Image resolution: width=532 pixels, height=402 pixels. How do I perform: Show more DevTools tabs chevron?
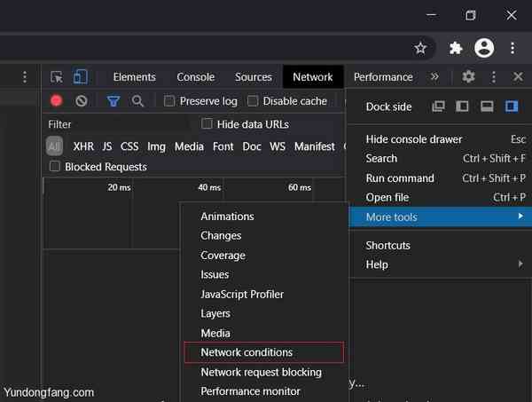pyautogui.click(x=434, y=76)
